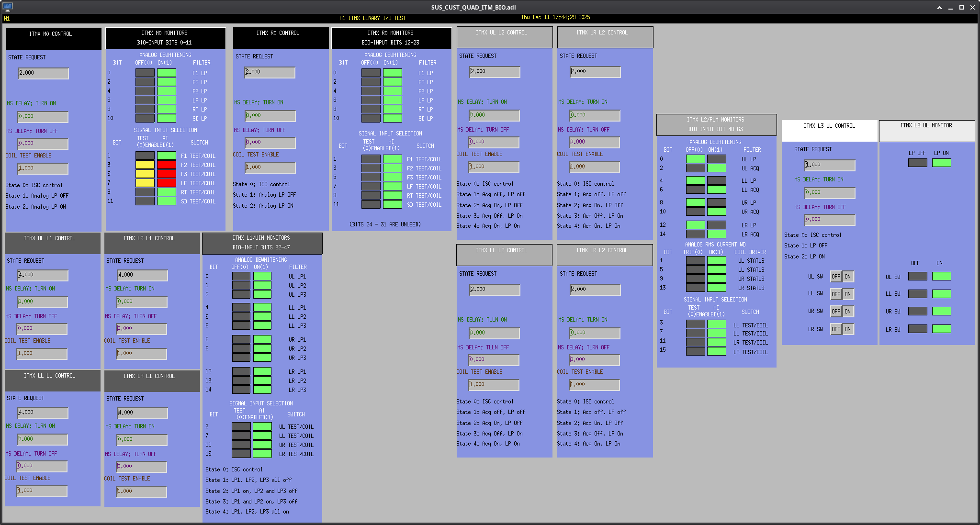
Task: Set LL SW to OFF in L3 UL Control
Action: pyautogui.click(x=835, y=294)
